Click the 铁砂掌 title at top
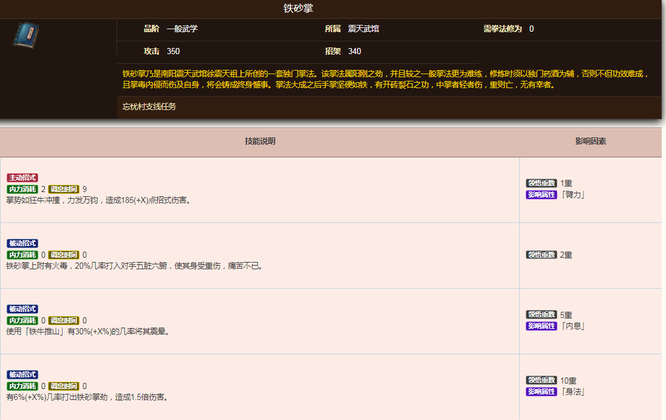Image resolution: width=666 pixels, height=420 pixels. 298,8
